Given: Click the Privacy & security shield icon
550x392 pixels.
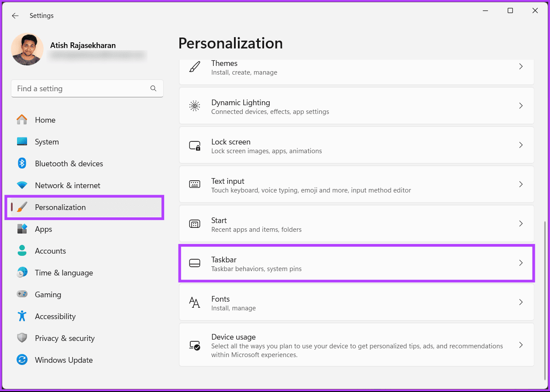Looking at the screenshot, I should [x=22, y=338].
